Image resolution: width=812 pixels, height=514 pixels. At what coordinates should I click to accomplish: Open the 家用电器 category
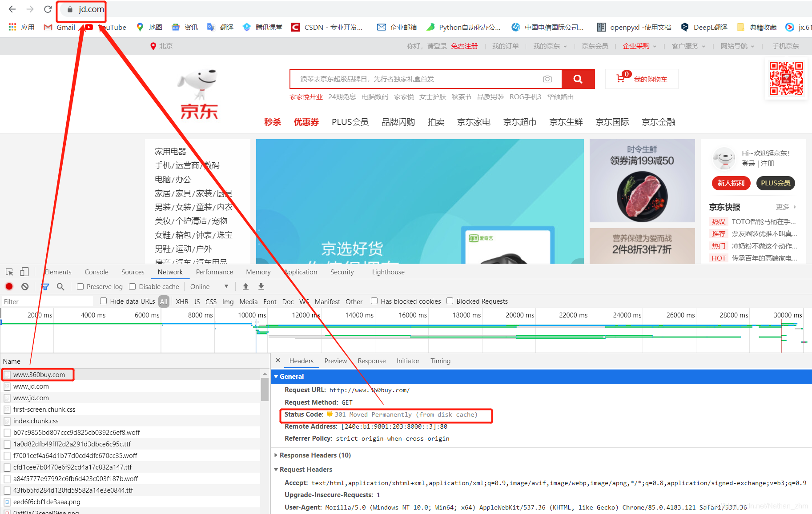(x=170, y=152)
